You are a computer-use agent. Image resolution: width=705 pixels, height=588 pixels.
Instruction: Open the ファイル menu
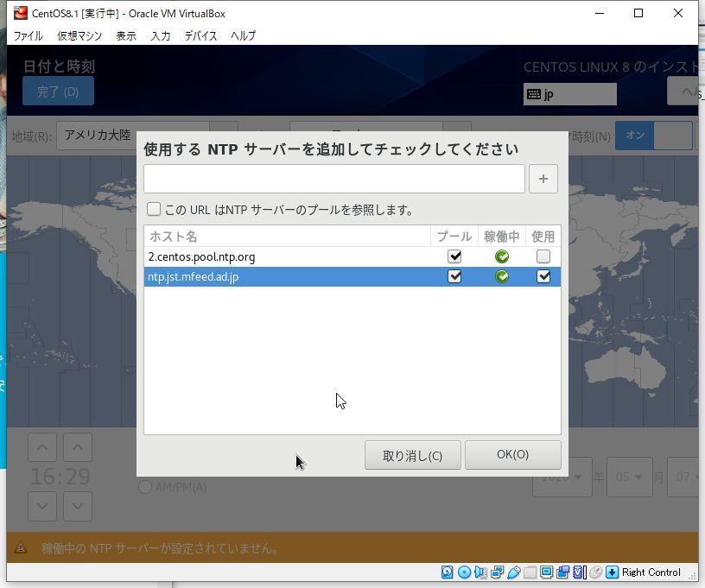pyautogui.click(x=28, y=36)
